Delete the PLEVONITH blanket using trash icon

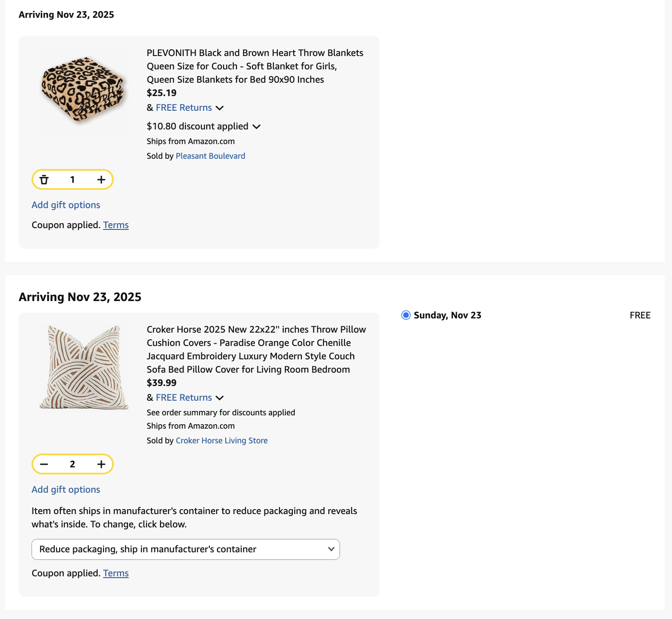[x=44, y=180]
